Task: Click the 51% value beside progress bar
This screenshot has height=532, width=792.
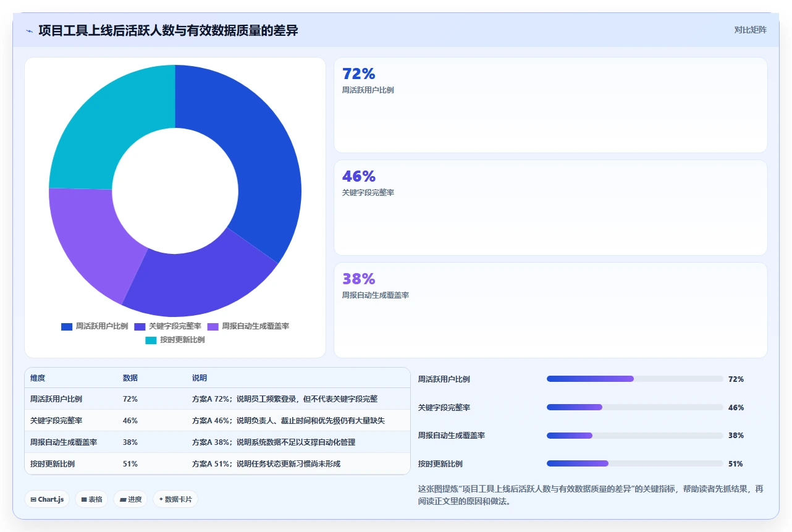Action: [x=736, y=464]
